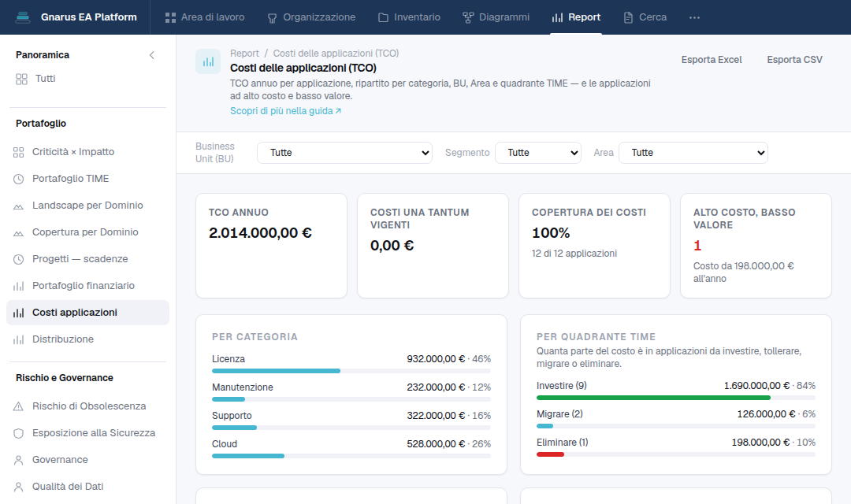This screenshot has height=504, width=851.
Task: Open the Scopri di più nella guida link
Action: click(x=285, y=111)
